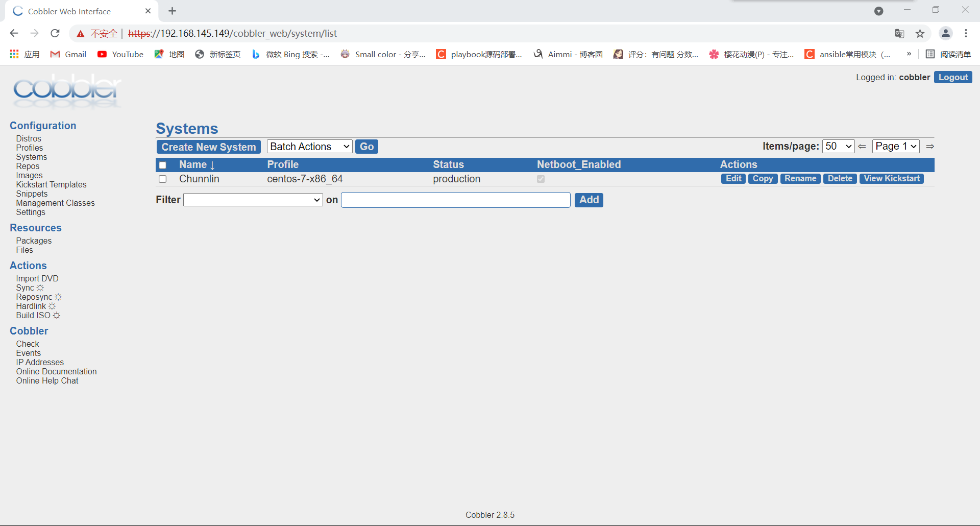Sort by the Netboot_Enabled column header
Image resolution: width=980 pixels, height=526 pixels.
(579, 164)
